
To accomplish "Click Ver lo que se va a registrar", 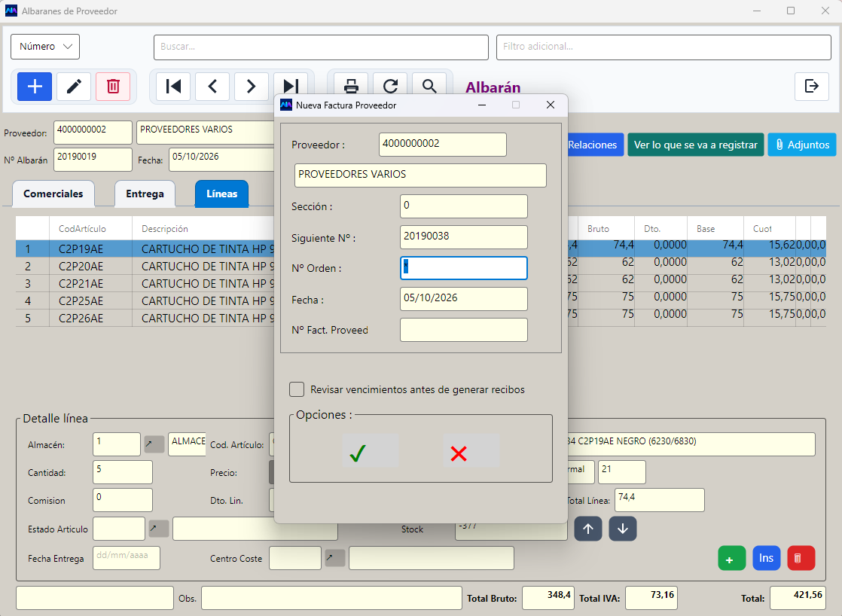I will click(x=695, y=145).
